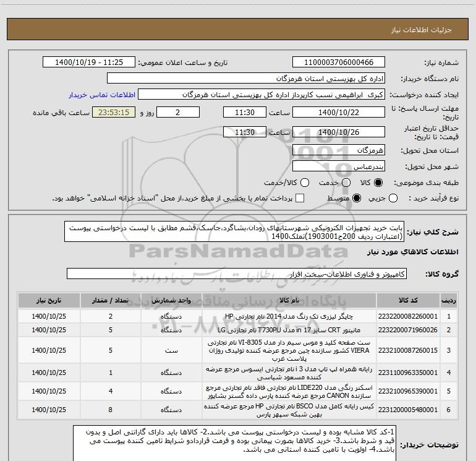Click the delivery city field بندرعباس

coord(339,166)
